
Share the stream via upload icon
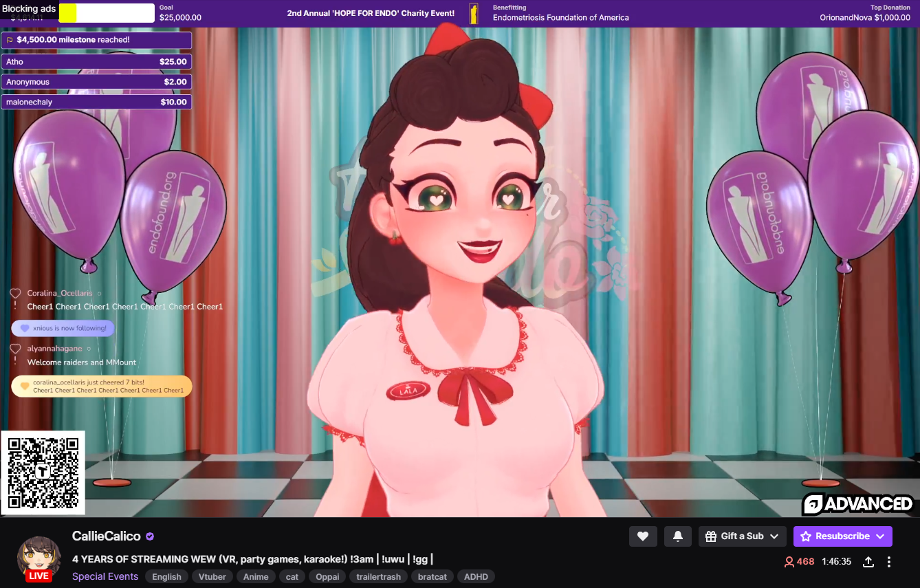868,562
